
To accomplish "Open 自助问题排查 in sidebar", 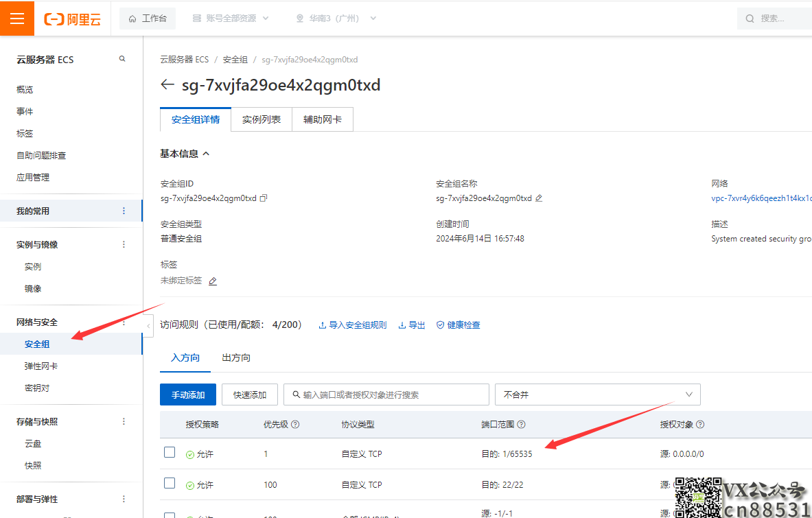I will point(41,155).
